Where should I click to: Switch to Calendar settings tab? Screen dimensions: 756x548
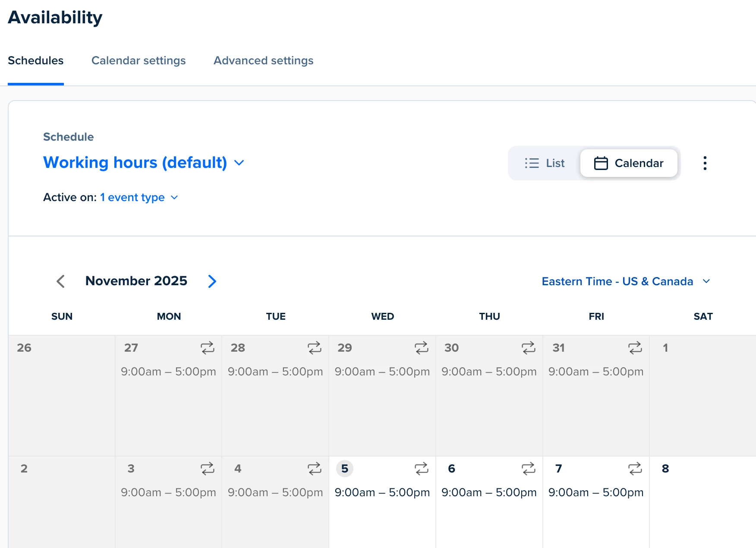tap(139, 60)
